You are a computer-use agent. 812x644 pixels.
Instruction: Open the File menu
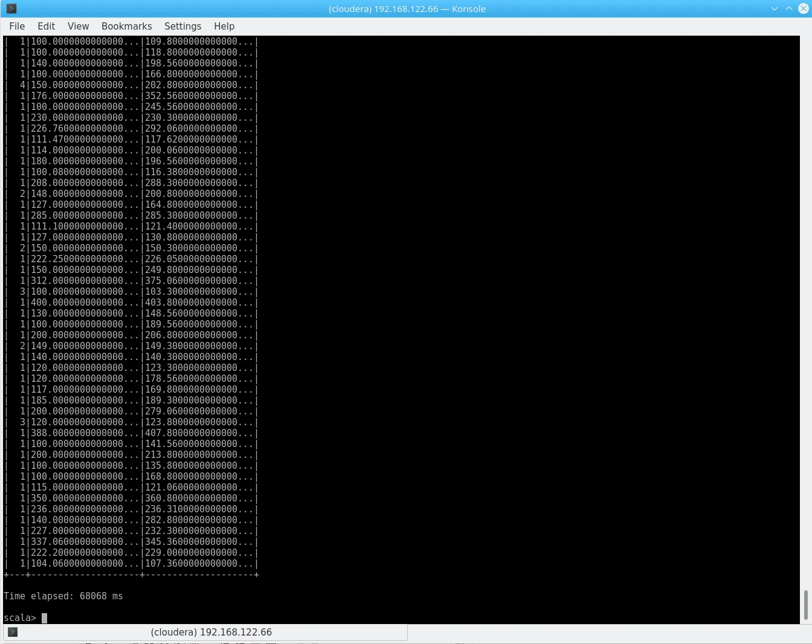(17, 26)
